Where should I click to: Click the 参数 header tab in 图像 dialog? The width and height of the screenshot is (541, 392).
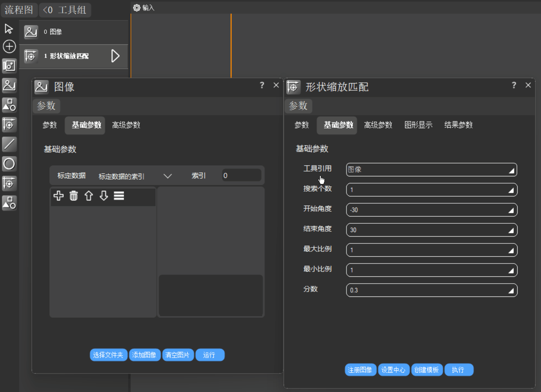tap(46, 106)
